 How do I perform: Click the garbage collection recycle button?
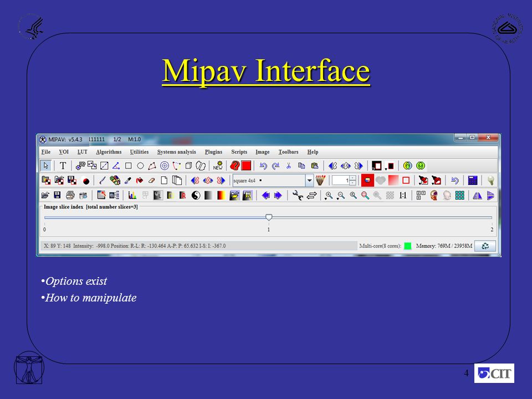tap(485, 246)
